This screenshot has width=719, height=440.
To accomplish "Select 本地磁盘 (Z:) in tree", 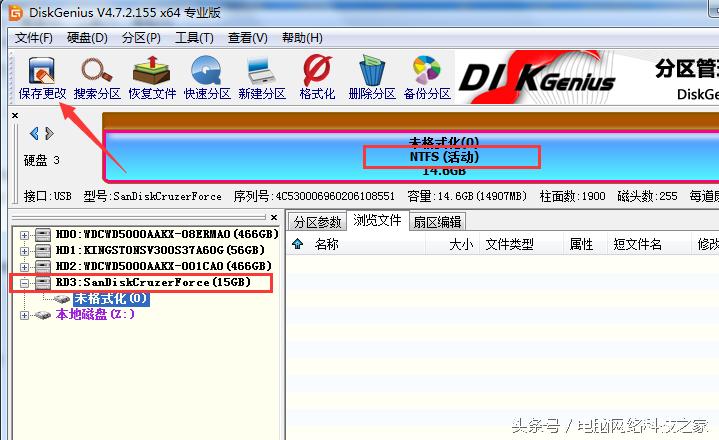I will (95, 314).
